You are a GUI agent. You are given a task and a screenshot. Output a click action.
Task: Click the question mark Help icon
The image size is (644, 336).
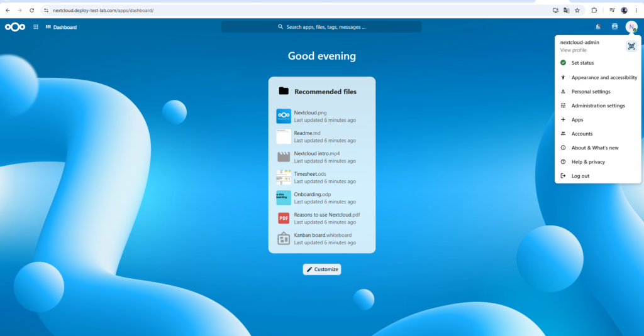tap(563, 161)
